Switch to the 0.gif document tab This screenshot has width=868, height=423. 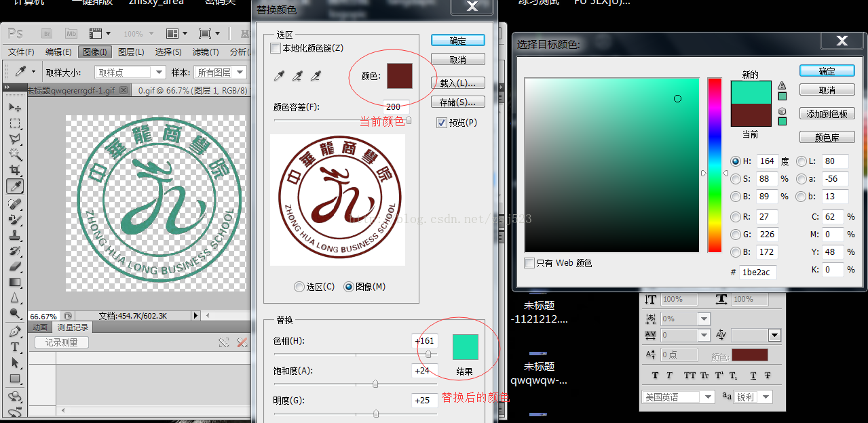[x=192, y=90]
